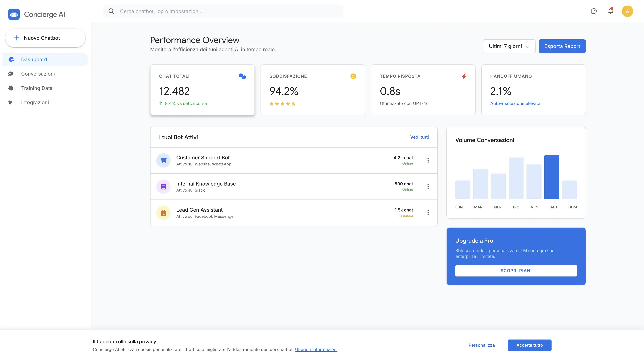Click the Lead Gen Assistant calendar icon

coord(163,213)
